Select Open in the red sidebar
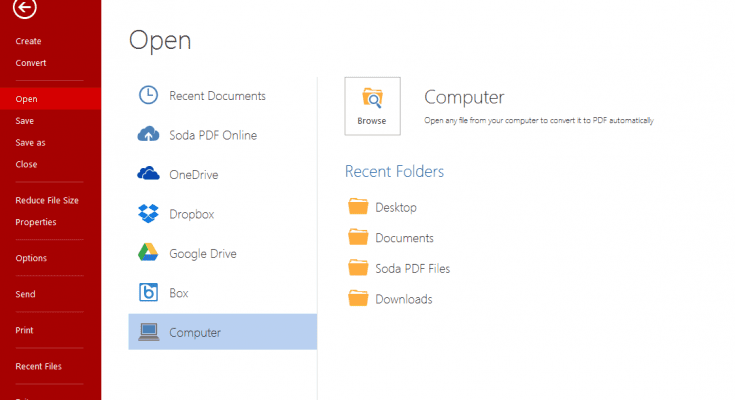The width and height of the screenshot is (735, 400). 51,99
